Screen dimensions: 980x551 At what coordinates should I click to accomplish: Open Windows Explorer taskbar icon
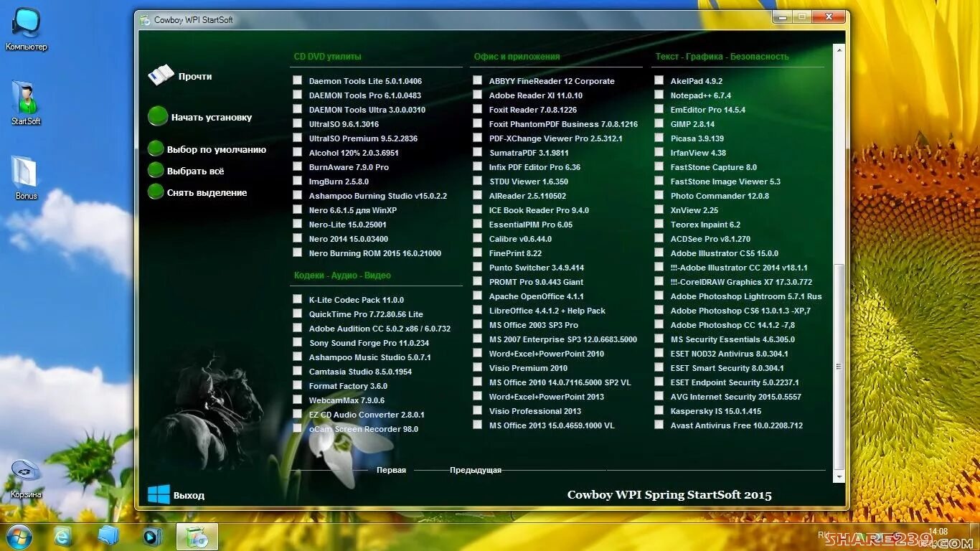pyautogui.click(x=108, y=536)
